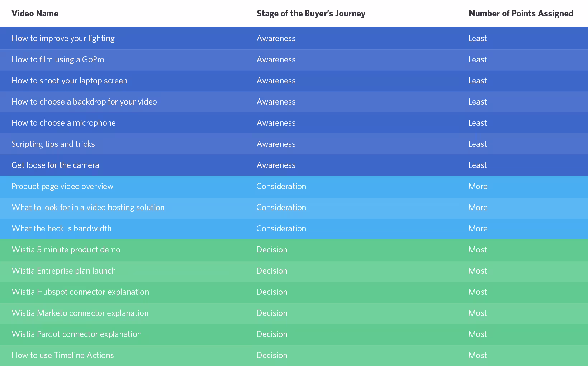Click "Wistia Marketo connector explanation" cell

point(80,313)
